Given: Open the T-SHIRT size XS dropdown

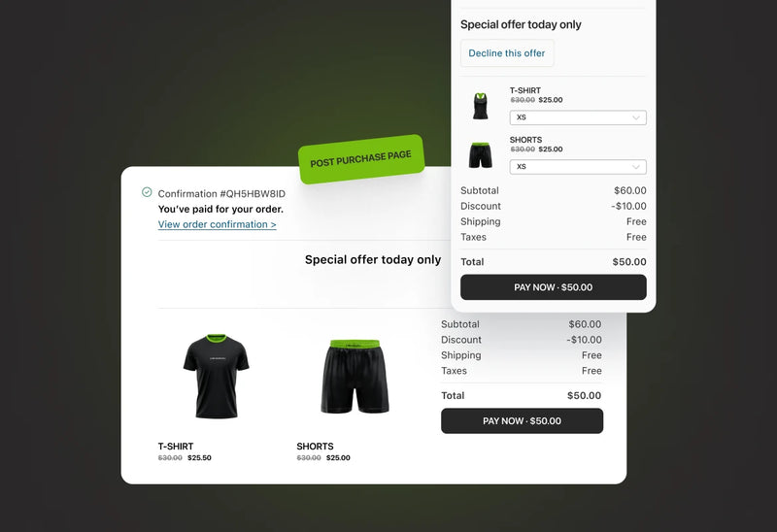Looking at the screenshot, I should coord(578,117).
